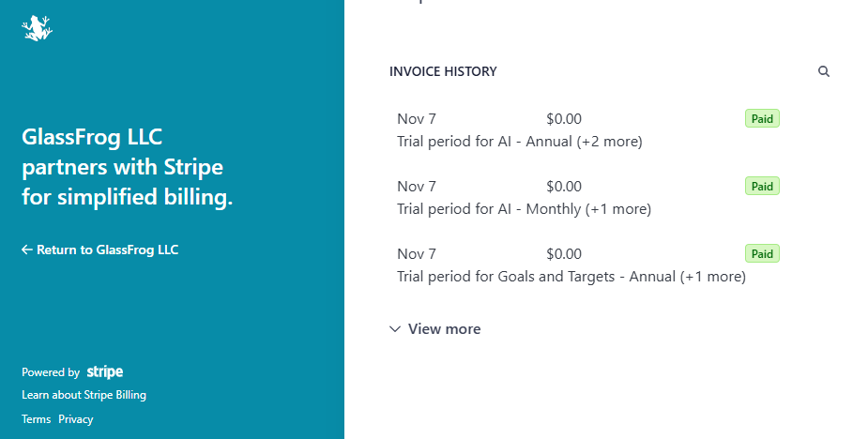Screen dimensions: 868x439
Task: Open Trial period for AI - Monthly invoice
Action: 524,209
